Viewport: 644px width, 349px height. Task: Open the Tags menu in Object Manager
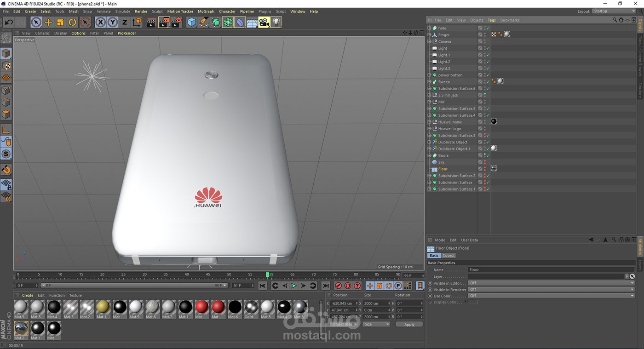(492, 20)
